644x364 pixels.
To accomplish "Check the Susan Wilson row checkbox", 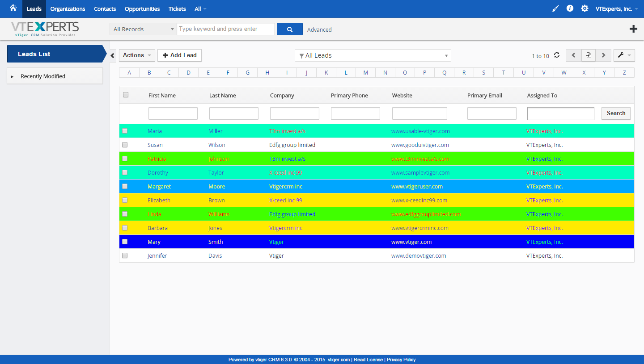I will (125, 145).
